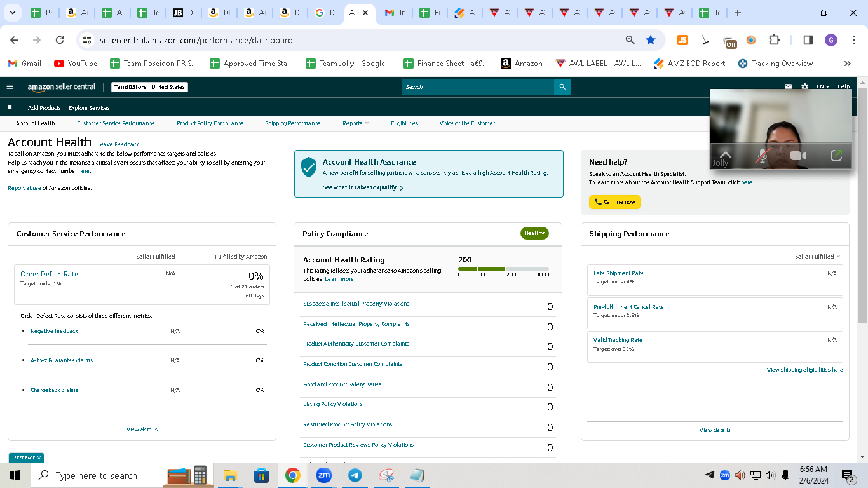The width and height of the screenshot is (868, 488).
Task: Focus the Seller Central search field
Action: [478, 87]
